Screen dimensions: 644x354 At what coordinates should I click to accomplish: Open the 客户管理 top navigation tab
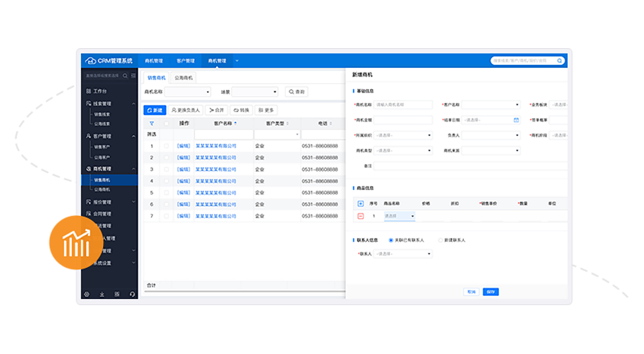point(186,60)
